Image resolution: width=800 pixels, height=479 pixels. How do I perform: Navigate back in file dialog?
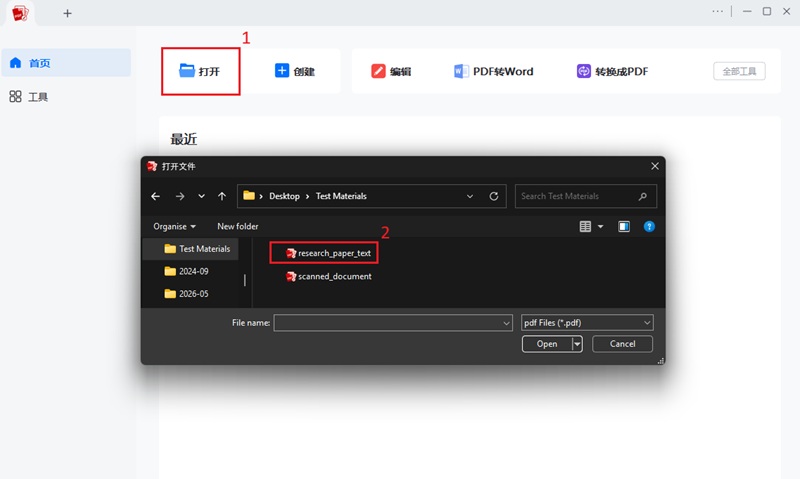coord(156,196)
